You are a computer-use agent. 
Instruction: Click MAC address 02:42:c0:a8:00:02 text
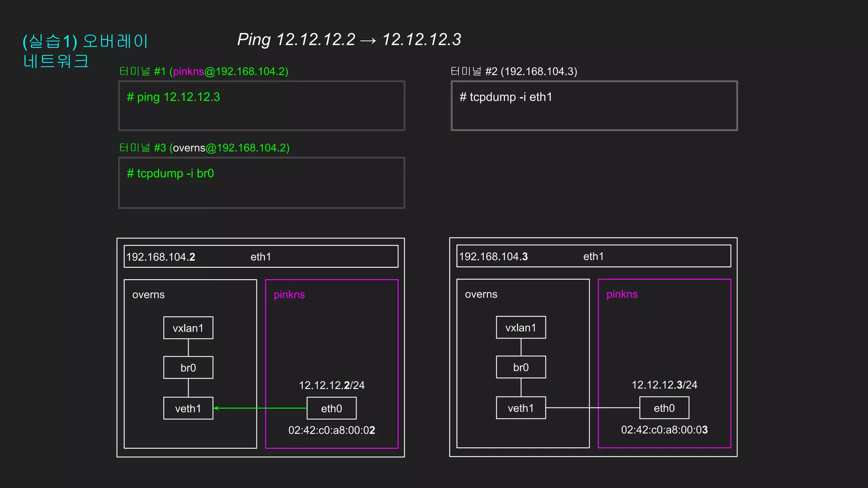[331, 430]
